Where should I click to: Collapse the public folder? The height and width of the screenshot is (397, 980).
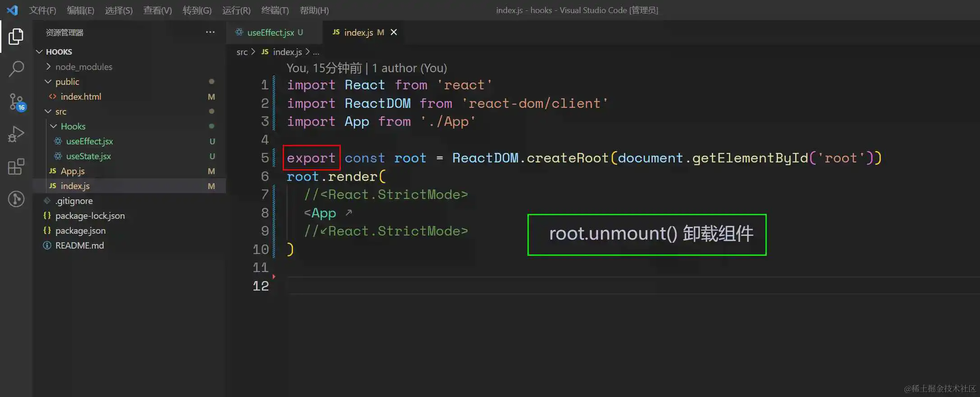(x=48, y=82)
